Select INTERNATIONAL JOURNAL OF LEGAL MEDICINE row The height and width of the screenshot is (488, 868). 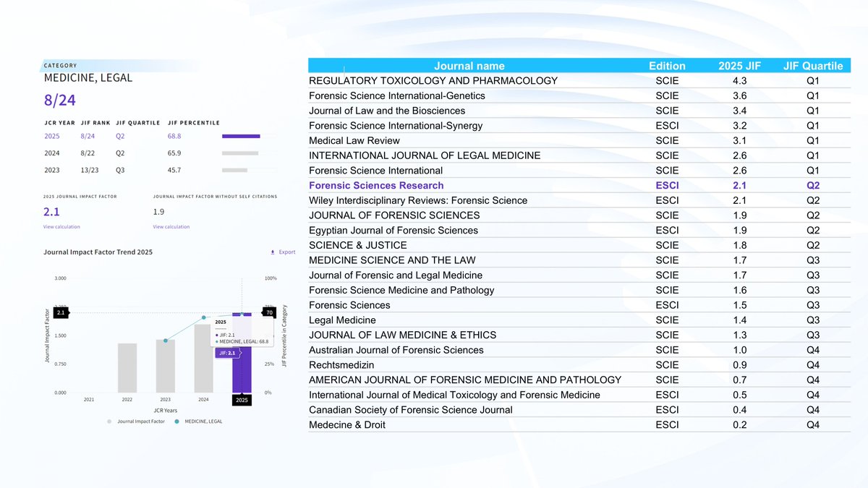(x=580, y=155)
